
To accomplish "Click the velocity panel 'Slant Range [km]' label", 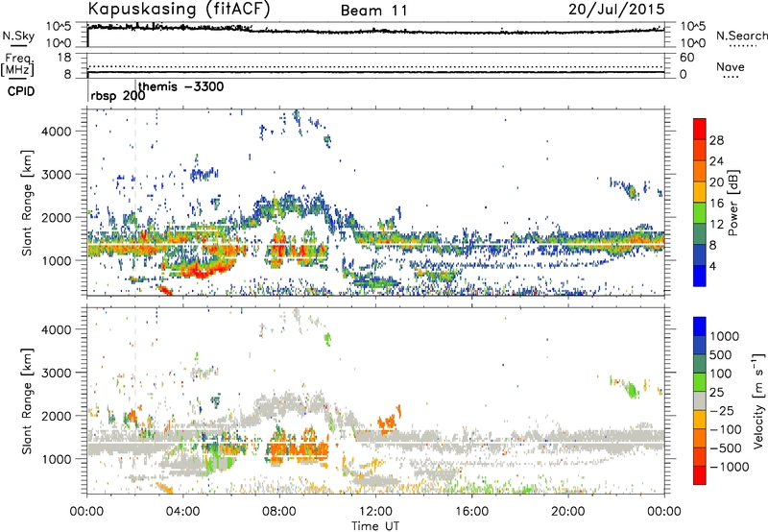I will (x=27, y=400).
